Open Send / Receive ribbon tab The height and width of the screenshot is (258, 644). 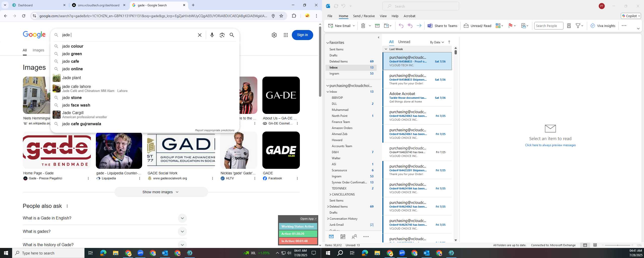pos(364,16)
